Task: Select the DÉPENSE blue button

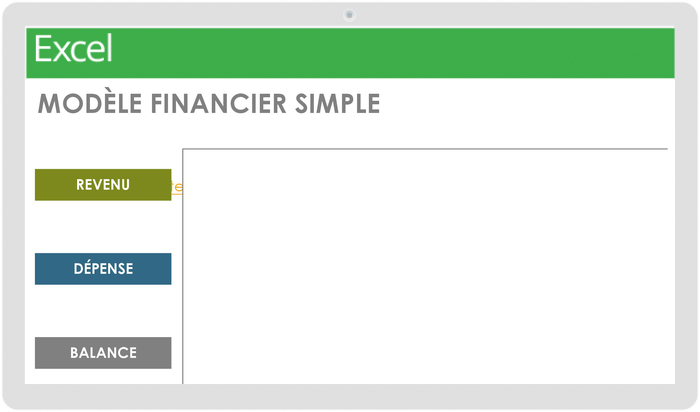Action: (103, 269)
